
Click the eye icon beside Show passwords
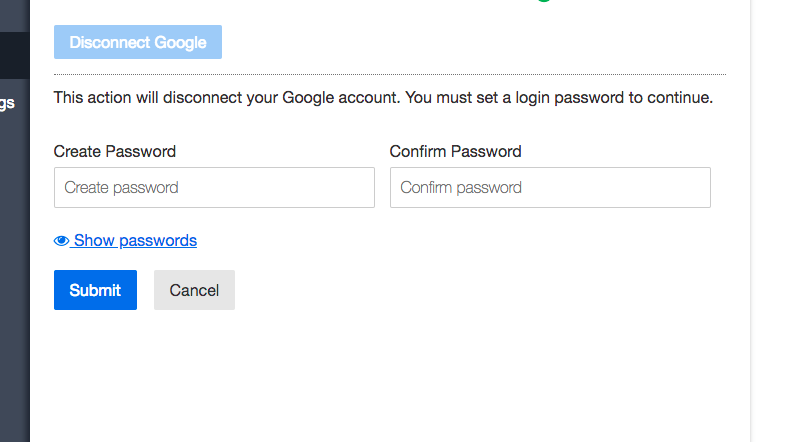point(61,241)
